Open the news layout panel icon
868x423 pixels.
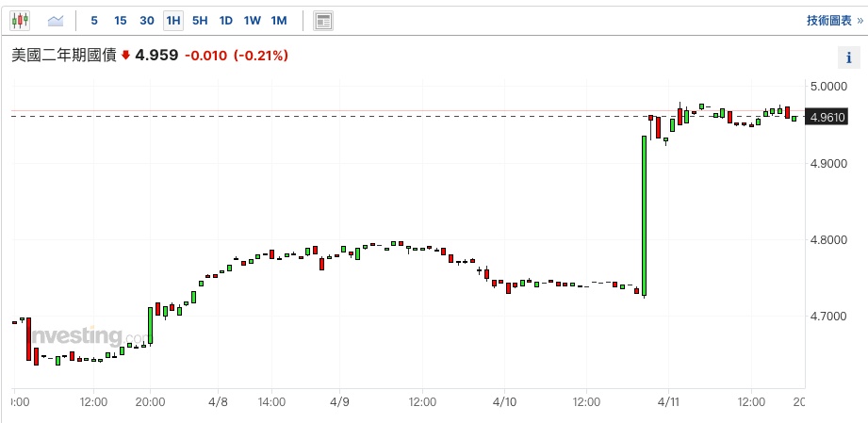323,21
